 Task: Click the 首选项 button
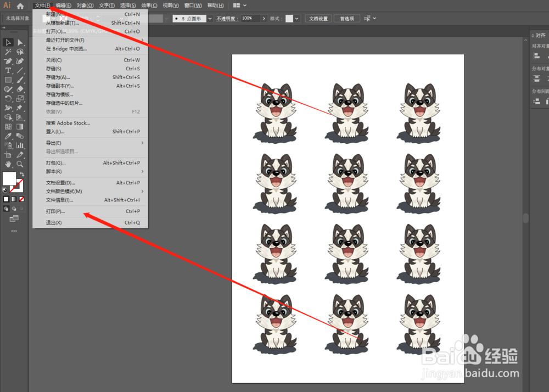click(x=347, y=19)
